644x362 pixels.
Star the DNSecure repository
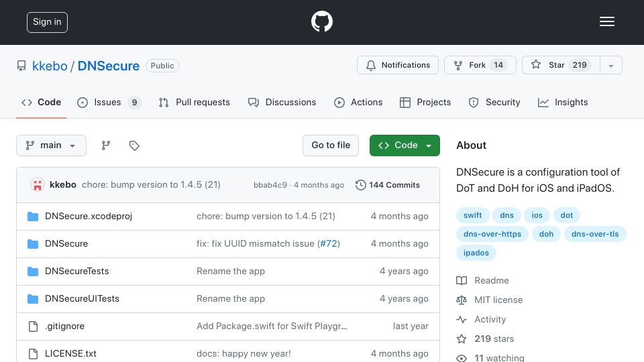pyautogui.click(x=561, y=65)
